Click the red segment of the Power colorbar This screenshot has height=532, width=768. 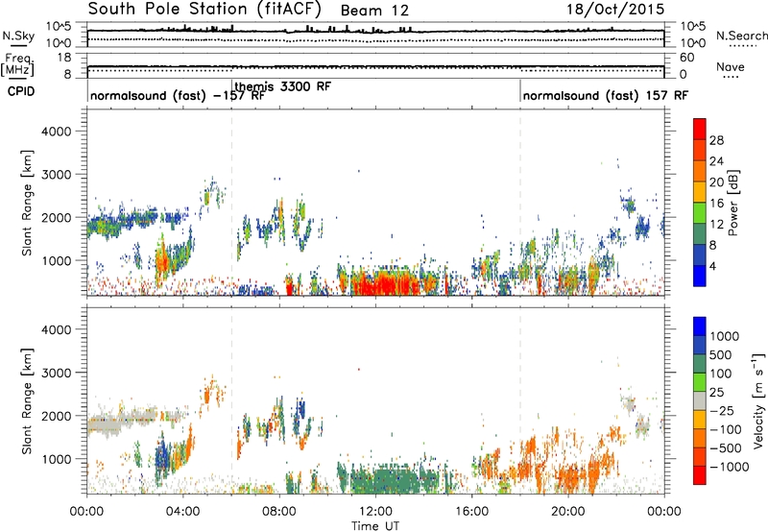click(700, 129)
